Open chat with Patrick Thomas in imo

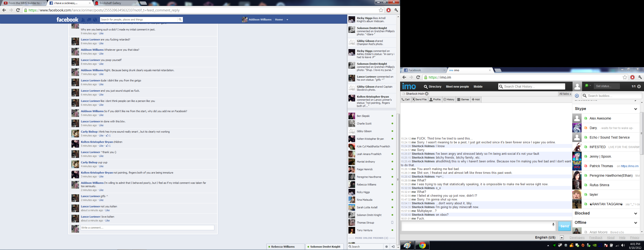point(606,166)
